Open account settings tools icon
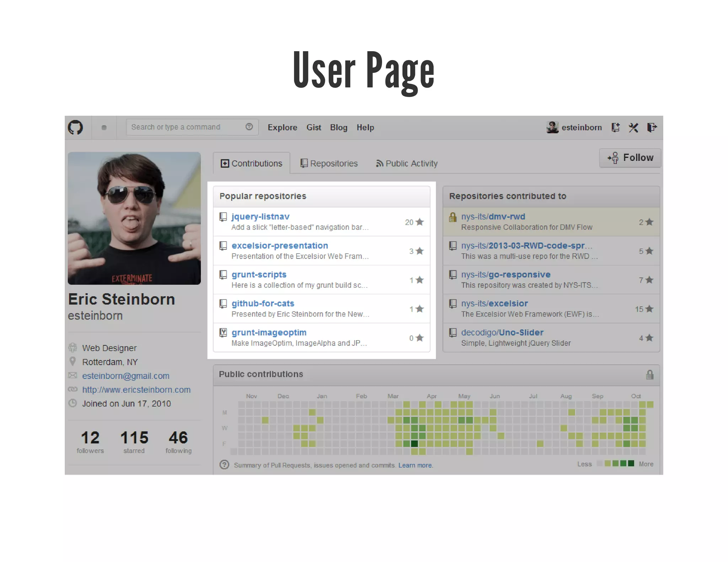Screen dimensions: 728x562 click(633, 127)
